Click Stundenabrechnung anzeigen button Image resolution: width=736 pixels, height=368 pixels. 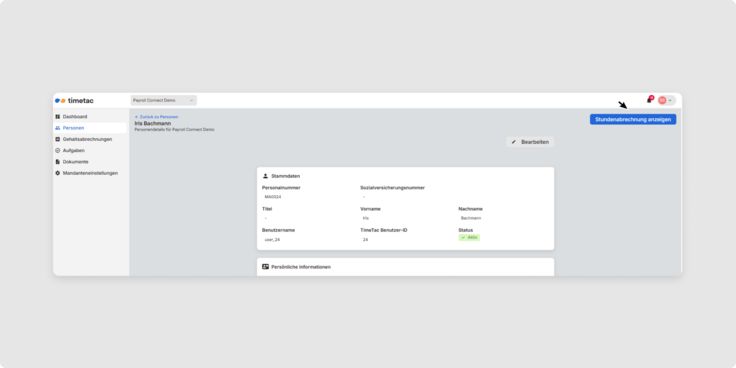tap(633, 119)
